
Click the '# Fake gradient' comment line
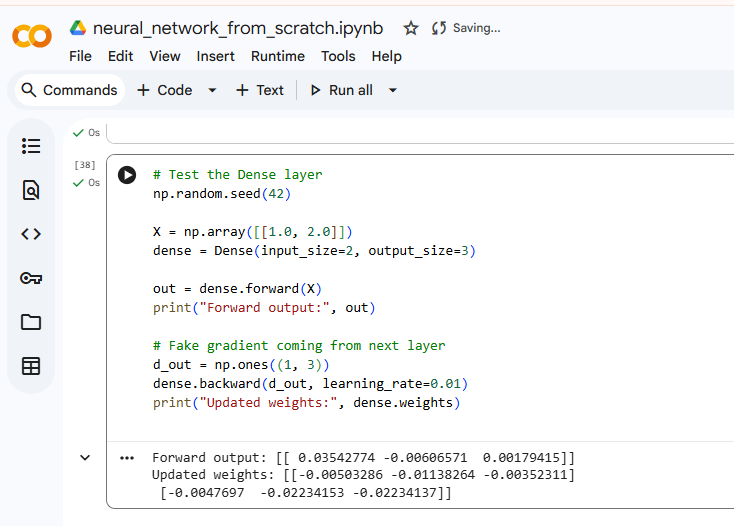[299, 346]
